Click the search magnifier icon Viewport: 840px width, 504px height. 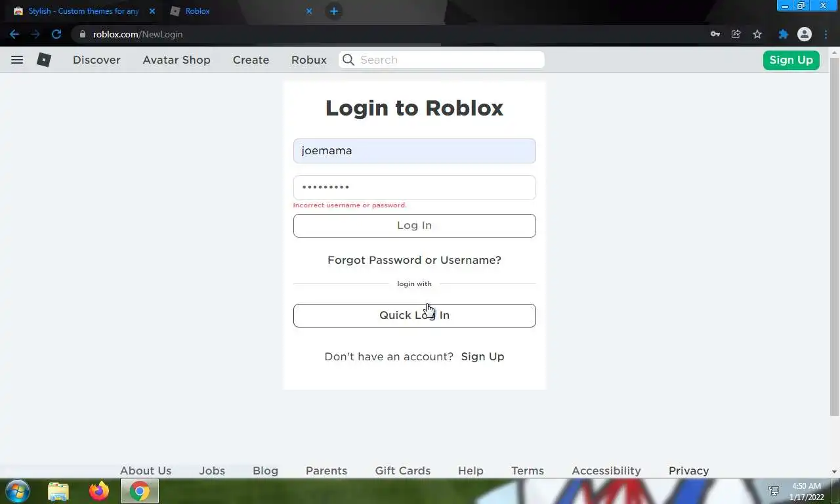[x=348, y=60]
